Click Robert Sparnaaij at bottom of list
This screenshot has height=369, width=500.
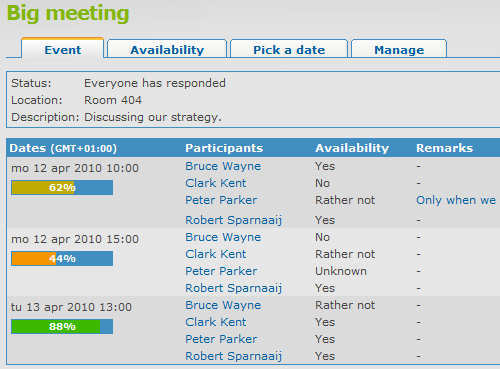point(233,356)
